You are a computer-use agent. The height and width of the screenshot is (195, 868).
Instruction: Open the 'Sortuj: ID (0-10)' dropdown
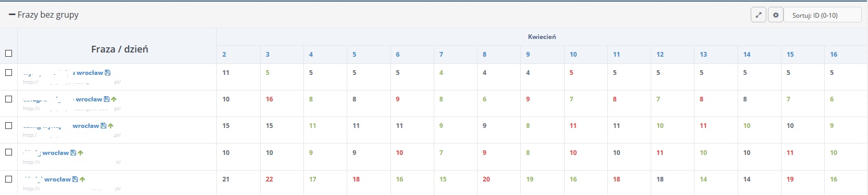click(x=823, y=15)
